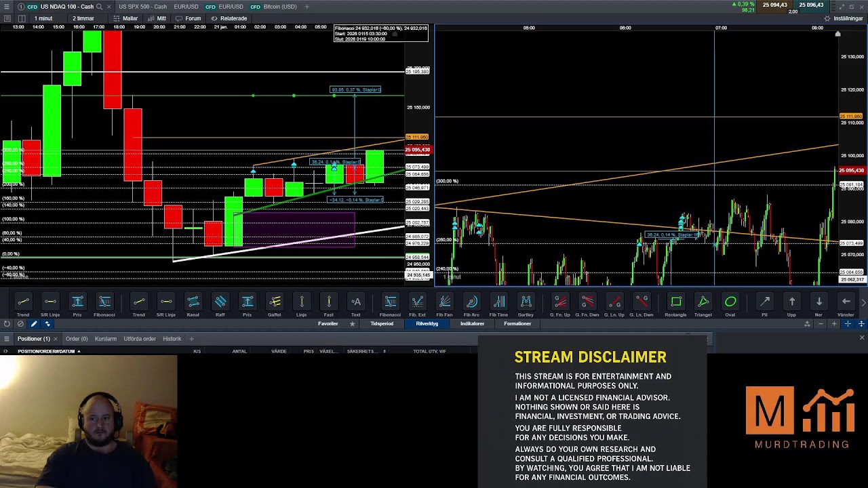Open the Historik tab

click(172, 339)
